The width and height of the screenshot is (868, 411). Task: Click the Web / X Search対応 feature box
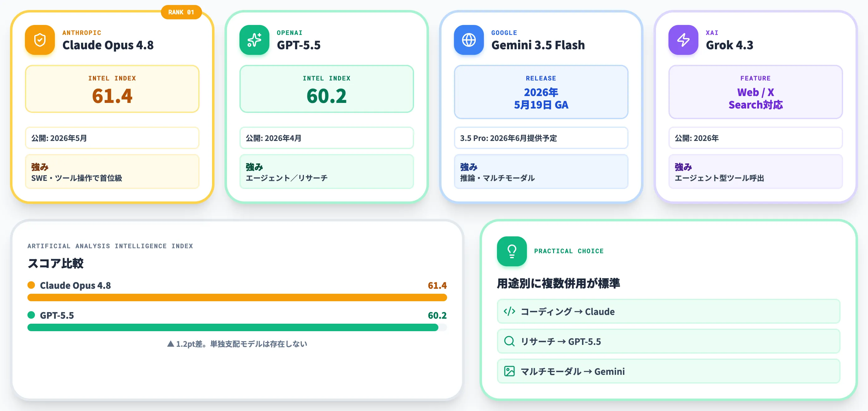[755, 92]
